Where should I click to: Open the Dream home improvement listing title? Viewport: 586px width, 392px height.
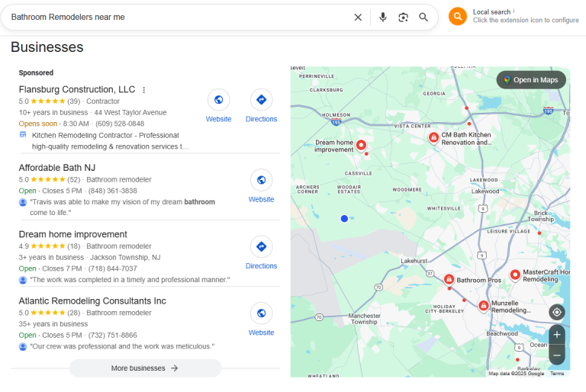(73, 234)
